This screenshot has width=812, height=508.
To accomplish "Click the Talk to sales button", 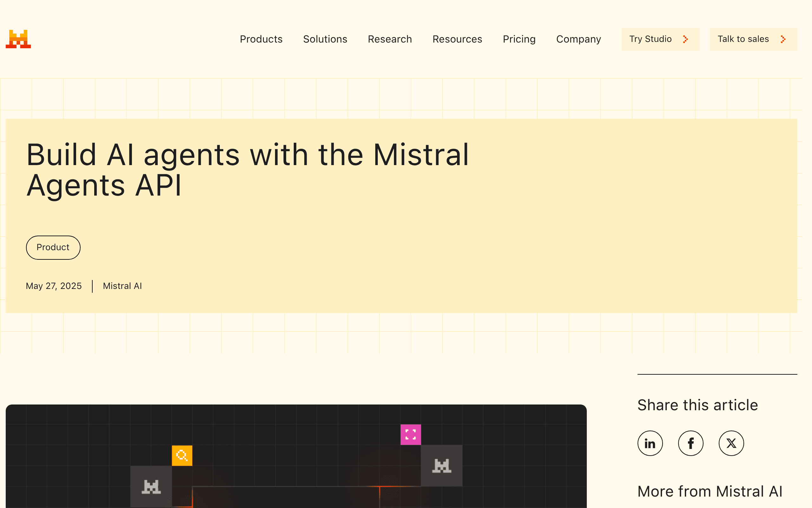I will (x=753, y=39).
